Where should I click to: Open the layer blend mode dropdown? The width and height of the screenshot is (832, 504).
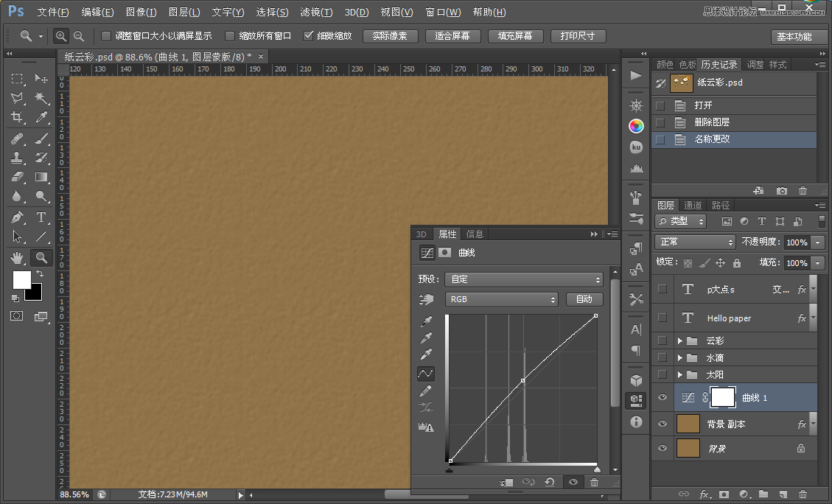[x=695, y=242]
